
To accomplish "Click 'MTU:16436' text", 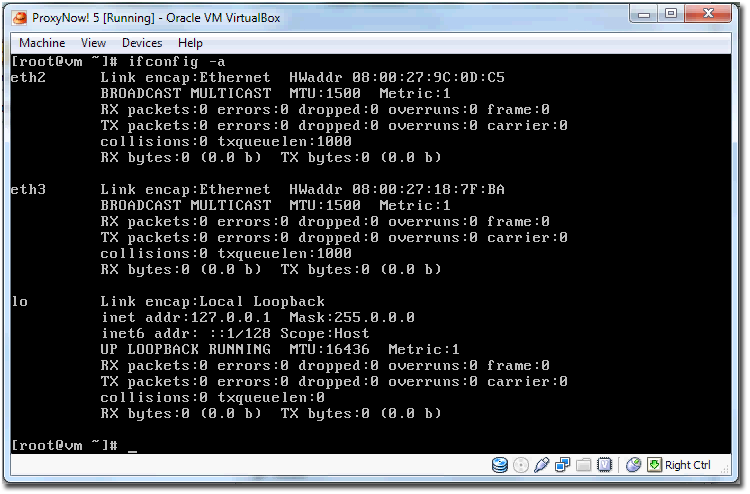I will coord(330,350).
